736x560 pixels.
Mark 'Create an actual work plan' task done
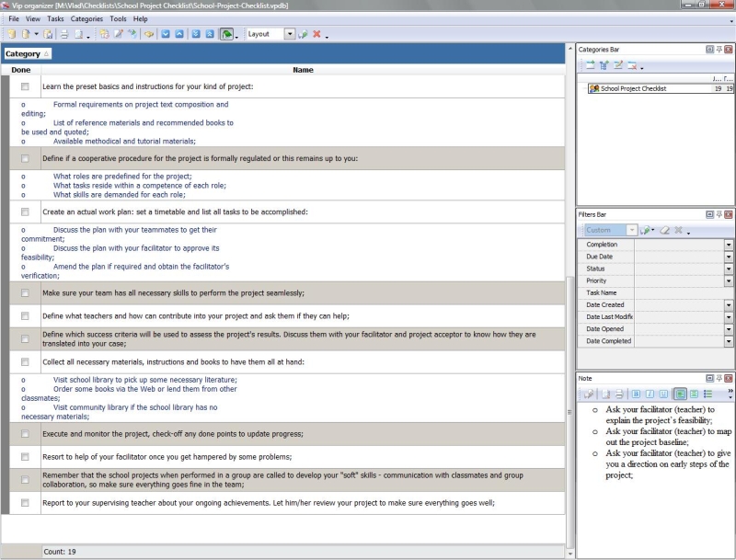click(25, 211)
